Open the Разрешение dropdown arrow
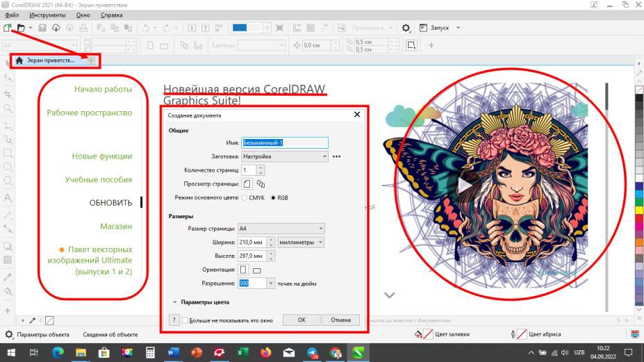Image resolution: width=644 pixels, height=362 pixels. pos(271,283)
